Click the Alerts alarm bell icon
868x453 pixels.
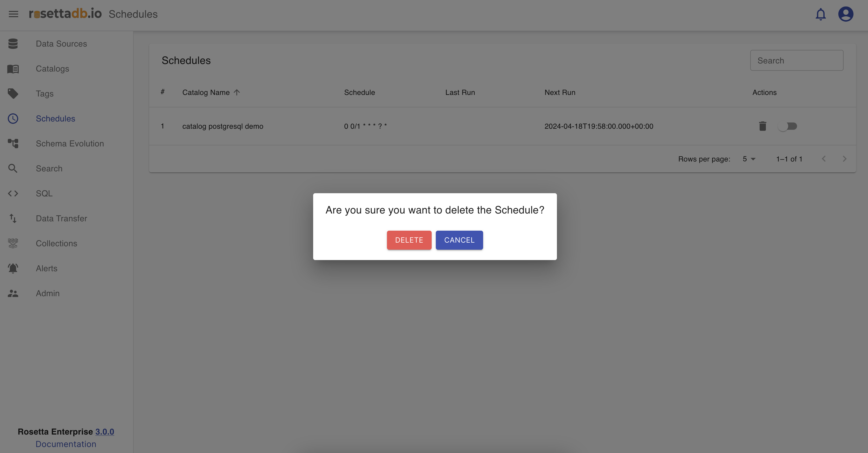[x=13, y=268]
